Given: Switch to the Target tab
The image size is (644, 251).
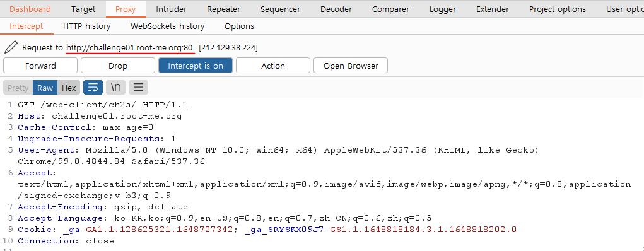Looking at the screenshot, I should point(83,9).
